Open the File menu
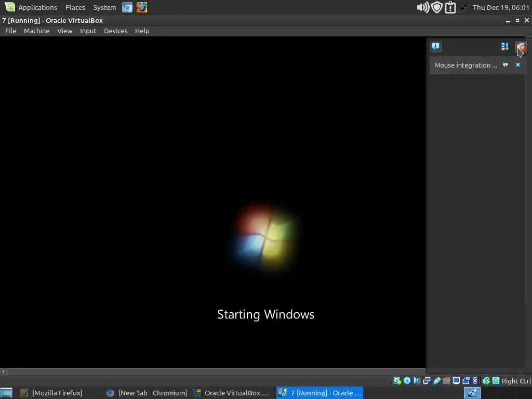 [x=10, y=31]
